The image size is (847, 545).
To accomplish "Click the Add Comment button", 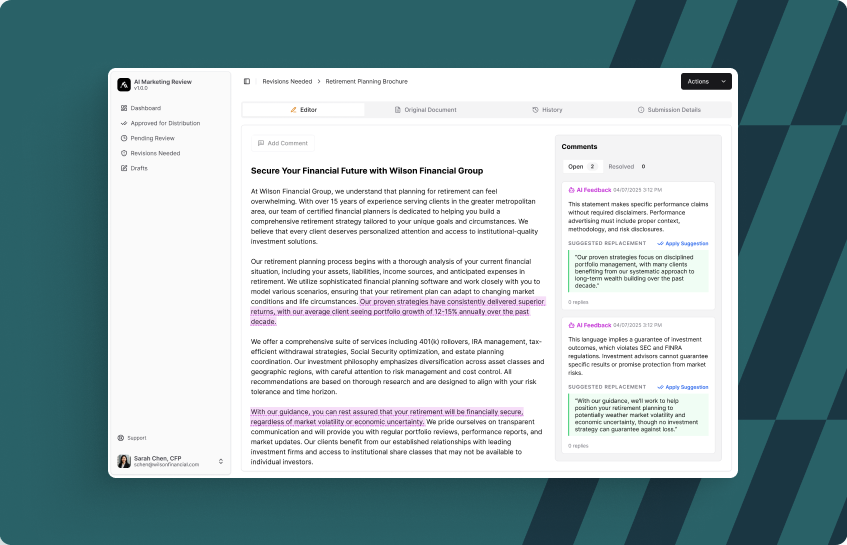I will click(x=282, y=143).
